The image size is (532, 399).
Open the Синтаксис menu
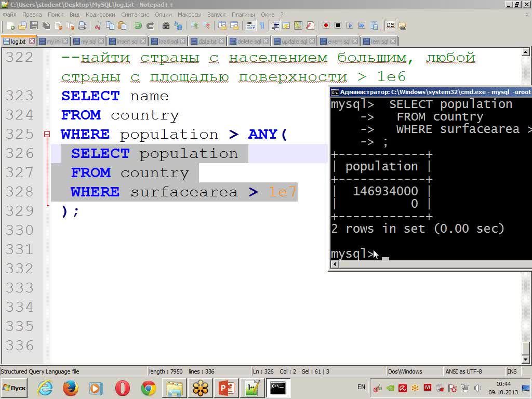point(135,15)
